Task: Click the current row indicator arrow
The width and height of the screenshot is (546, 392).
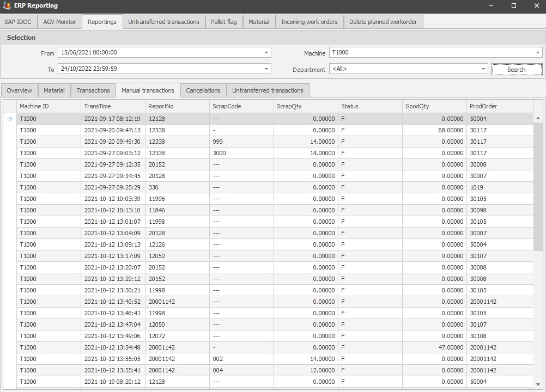Action: click(x=9, y=119)
